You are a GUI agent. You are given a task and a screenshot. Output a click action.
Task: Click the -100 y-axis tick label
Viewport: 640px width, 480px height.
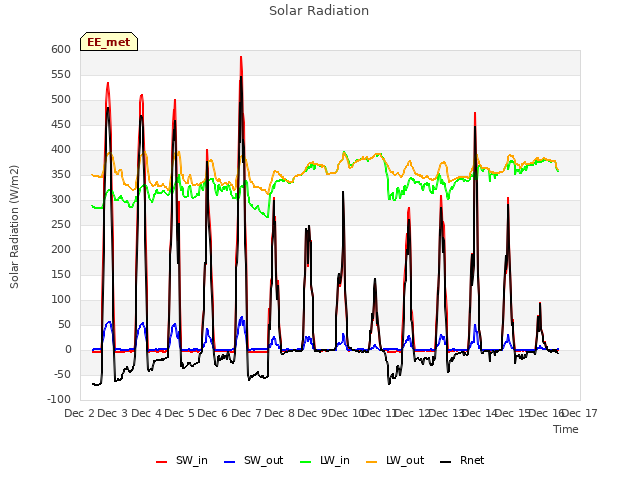pos(59,399)
